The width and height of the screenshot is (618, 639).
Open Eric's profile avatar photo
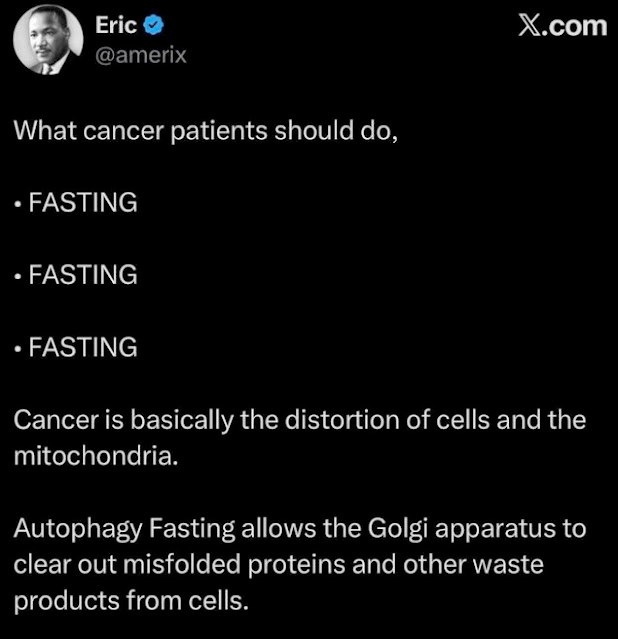tap(47, 41)
